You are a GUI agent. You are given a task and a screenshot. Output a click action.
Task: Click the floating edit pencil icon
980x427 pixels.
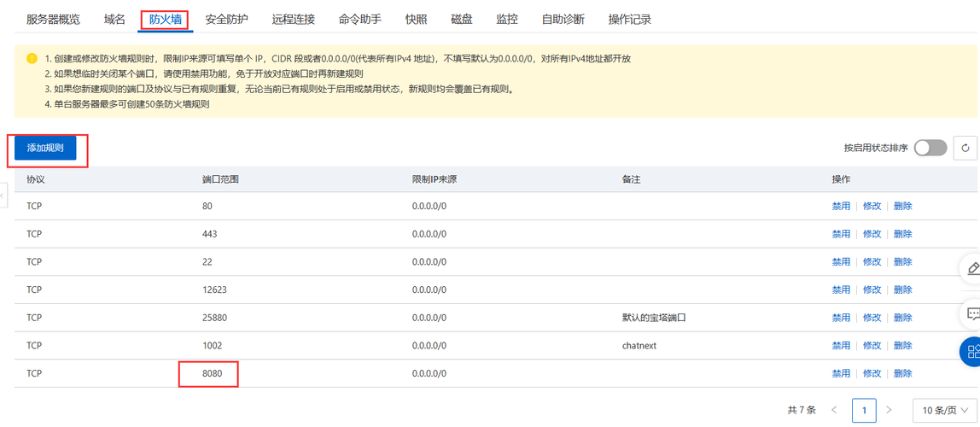coord(972,269)
